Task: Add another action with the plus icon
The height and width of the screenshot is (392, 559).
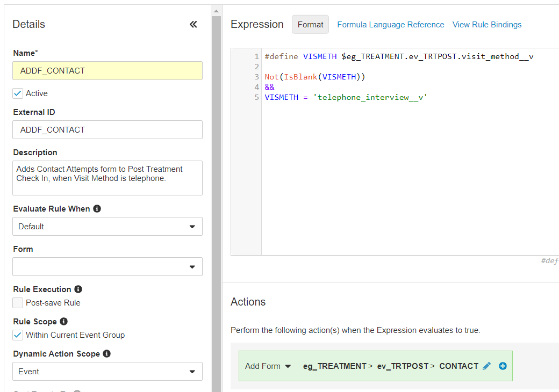Action: click(503, 366)
